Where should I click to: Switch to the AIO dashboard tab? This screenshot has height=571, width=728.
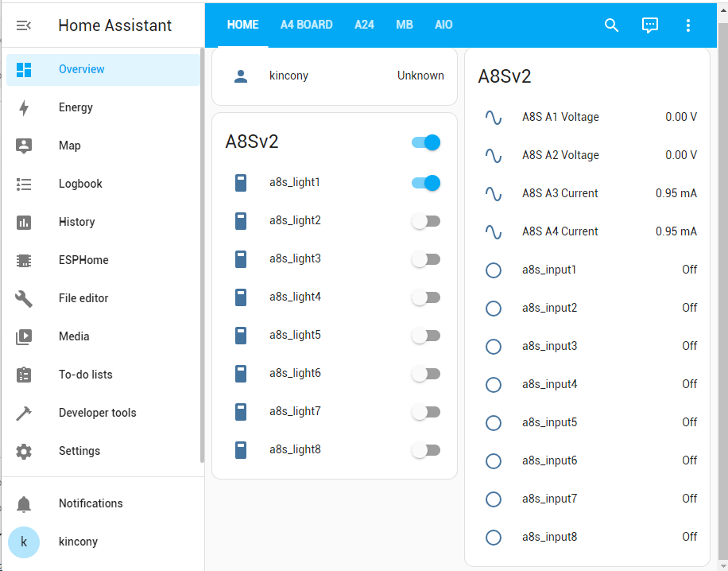tap(443, 25)
